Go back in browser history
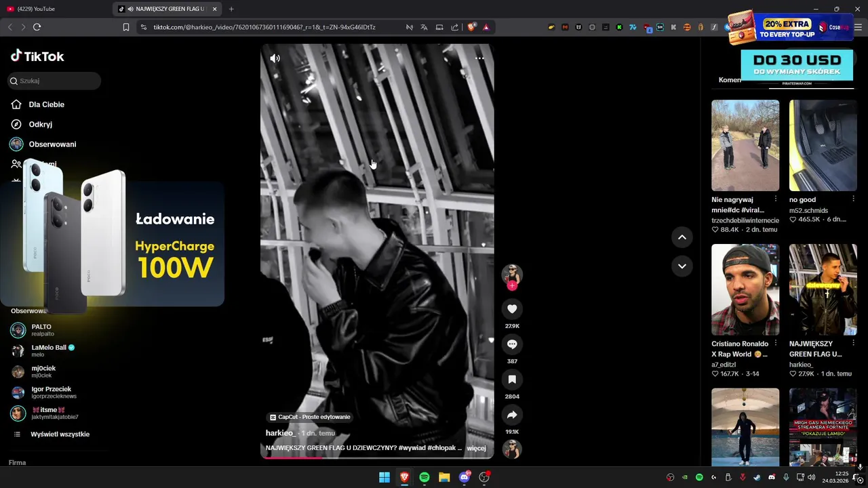This screenshot has height=488, width=868. click(x=9, y=27)
